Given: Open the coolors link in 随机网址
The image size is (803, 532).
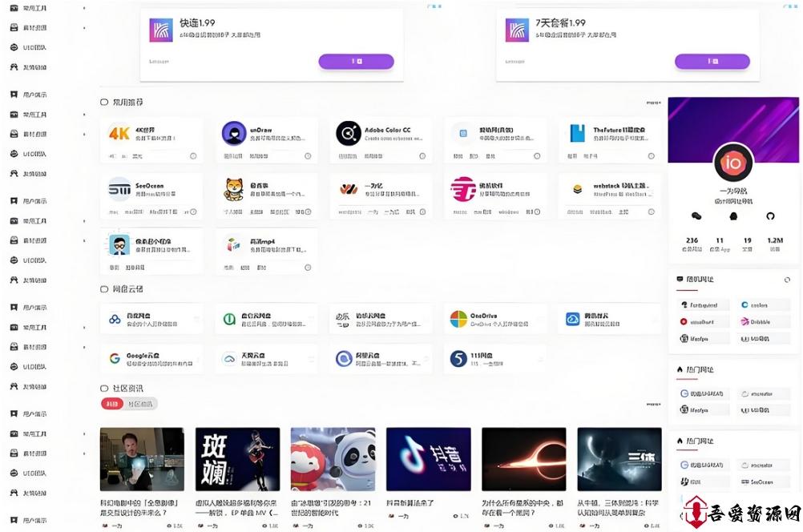Looking at the screenshot, I should point(764,305).
